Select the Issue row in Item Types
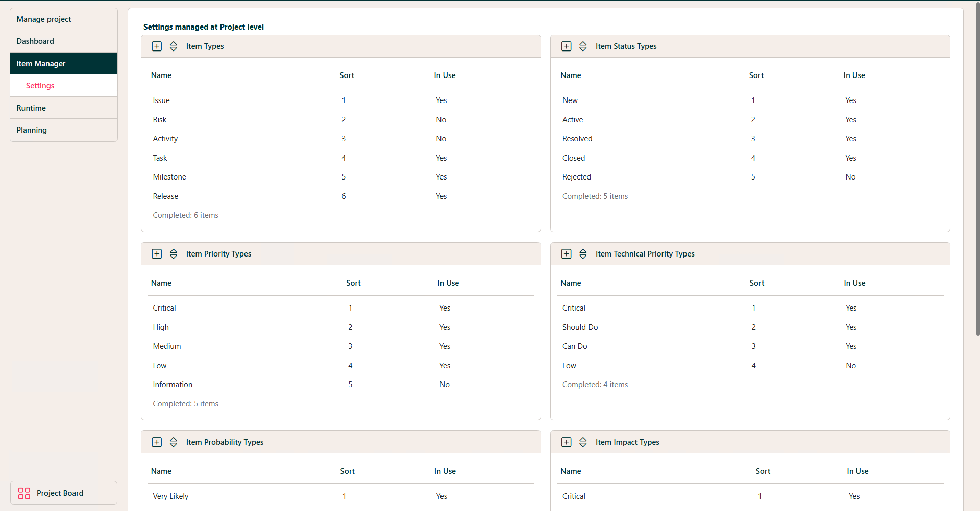Screen dimensions: 980x511 pyautogui.click(x=161, y=100)
